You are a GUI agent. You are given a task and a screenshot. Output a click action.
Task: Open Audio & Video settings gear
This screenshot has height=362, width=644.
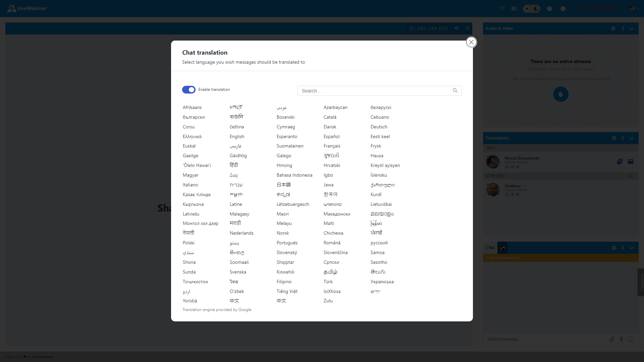(x=613, y=28)
